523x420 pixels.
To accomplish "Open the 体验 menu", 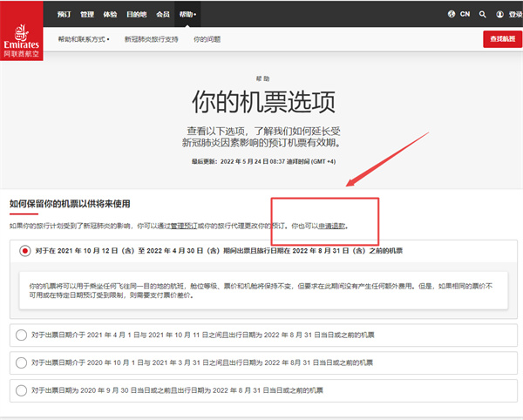I will pos(110,14).
